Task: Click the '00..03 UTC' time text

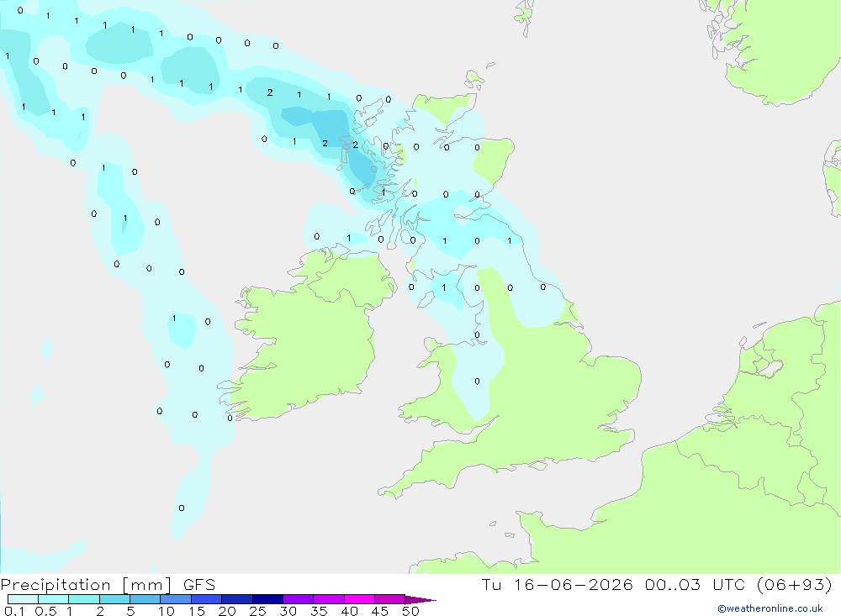Action: 696,584
